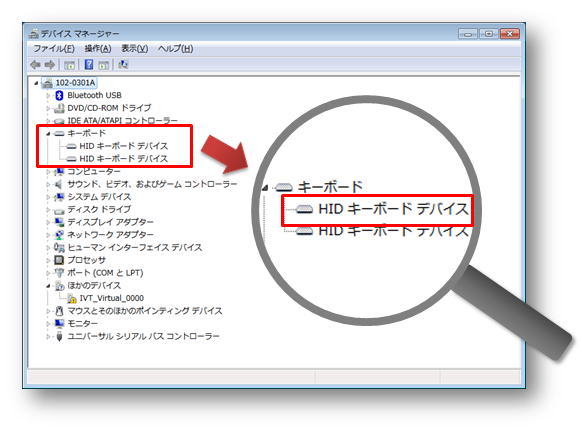Open the 表示(V) menu

point(134,49)
